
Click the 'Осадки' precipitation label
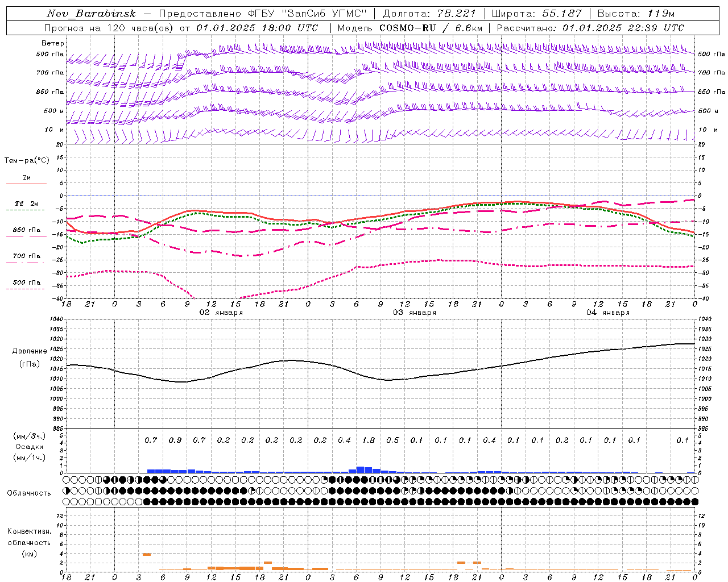pyautogui.click(x=30, y=447)
